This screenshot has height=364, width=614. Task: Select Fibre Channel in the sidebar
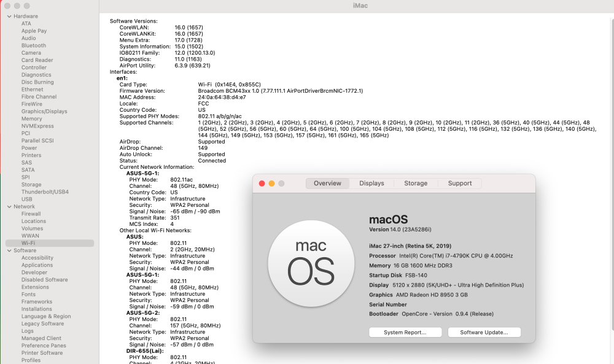coord(39,96)
